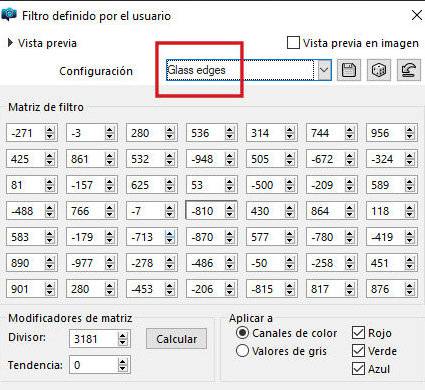Click the down arrow beside -780
Viewport: 425px width, 390px height.
pyautogui.click(x=350, y=240)
